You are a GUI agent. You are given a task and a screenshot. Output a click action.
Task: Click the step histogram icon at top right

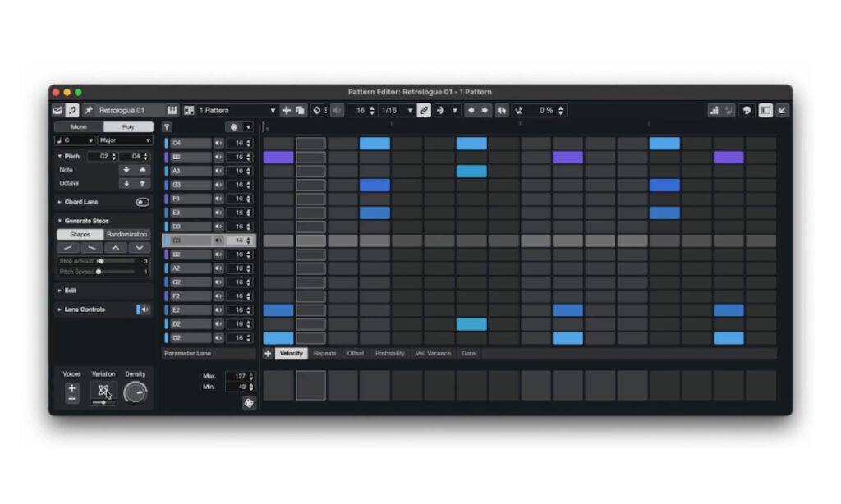tap(714, 110)
